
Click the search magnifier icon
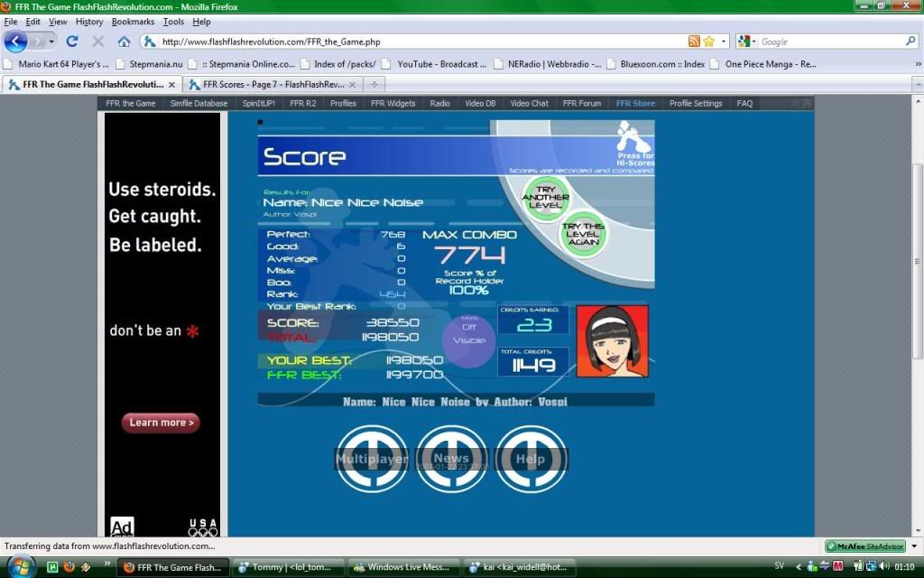(910, 42)
